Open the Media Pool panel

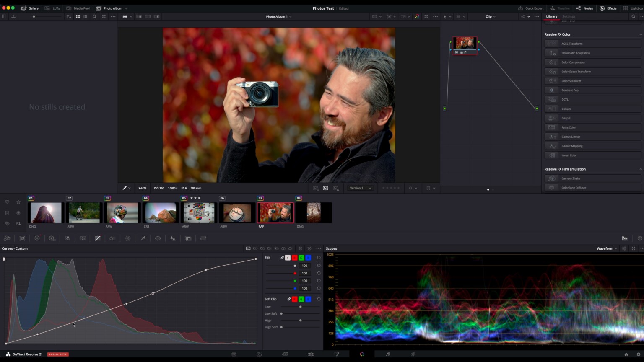pyautogui.click(x=78, y=8)
